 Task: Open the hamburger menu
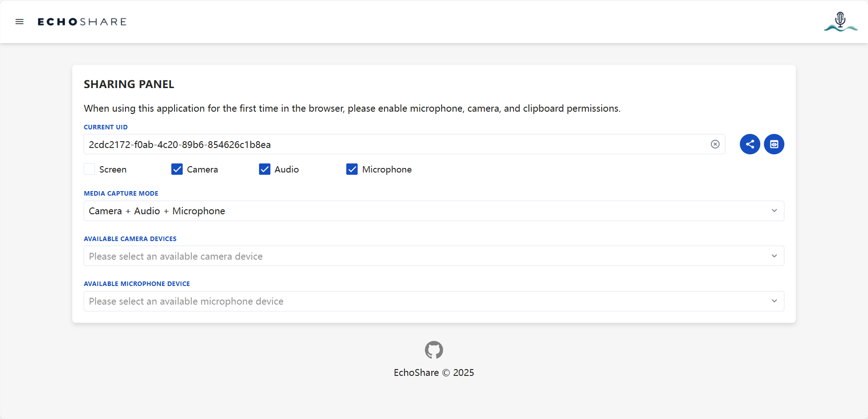(20, 21)
